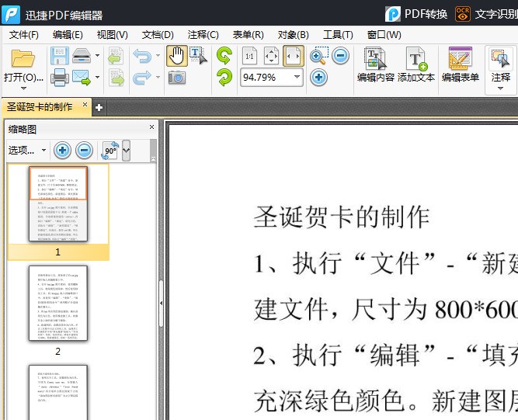Click the rotate 90° icon in thumbnails panel
The image size is (518, 420).
coord(110,151)
